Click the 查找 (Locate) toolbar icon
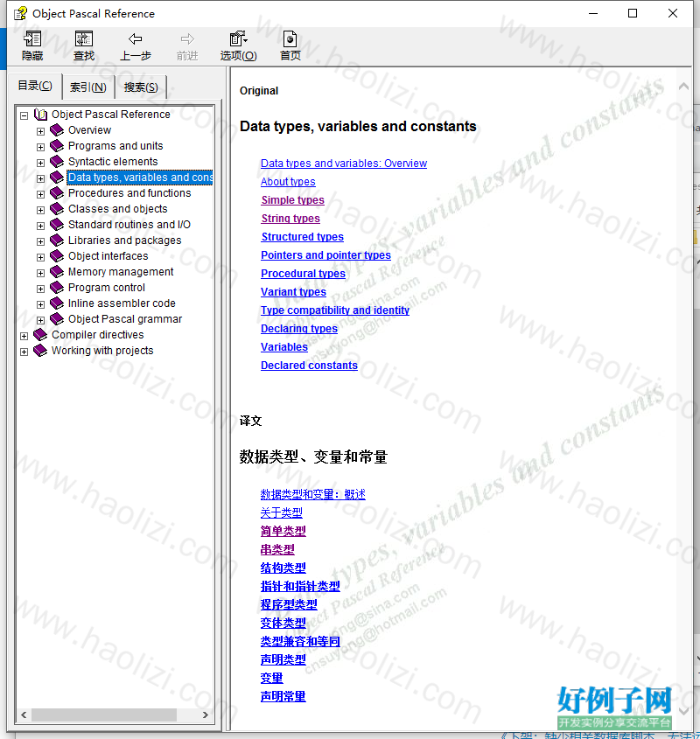The width and height of the screenshot is (700, 739). click(x=84, y=38)
